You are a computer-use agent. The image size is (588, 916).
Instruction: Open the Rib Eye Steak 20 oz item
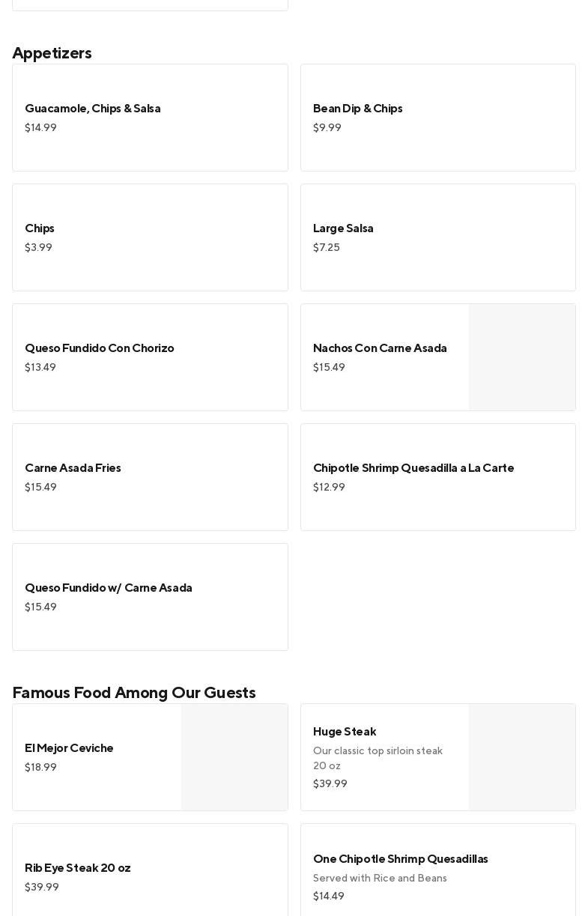pyautogui.click(x=150, y=873)
